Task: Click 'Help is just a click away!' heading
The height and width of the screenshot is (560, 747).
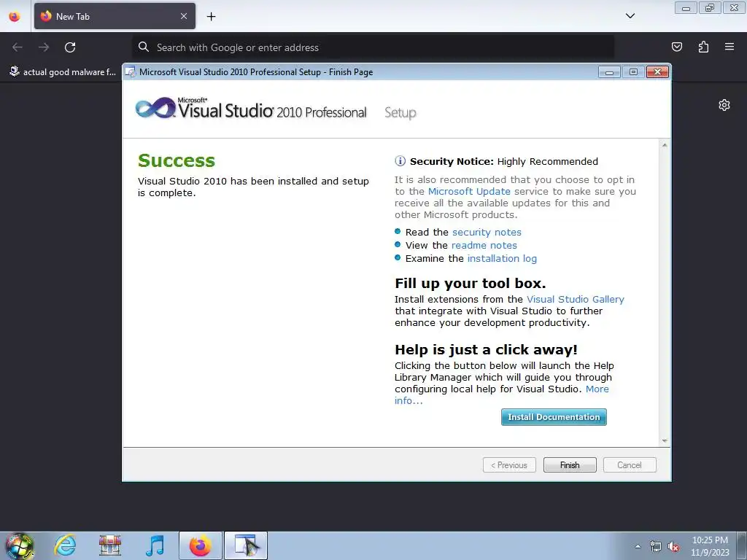Action: [486, 350]
